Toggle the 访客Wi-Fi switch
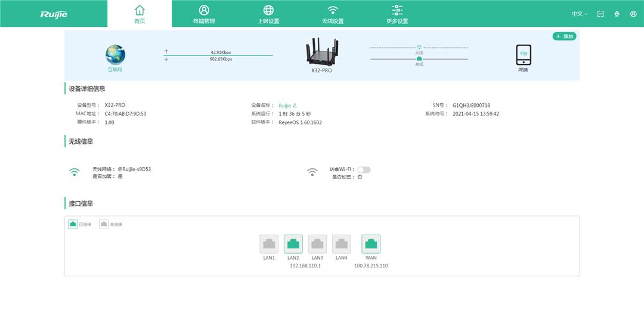Image resolution: width=644 pixels, height=314 pixels. [x=364, y=170]
